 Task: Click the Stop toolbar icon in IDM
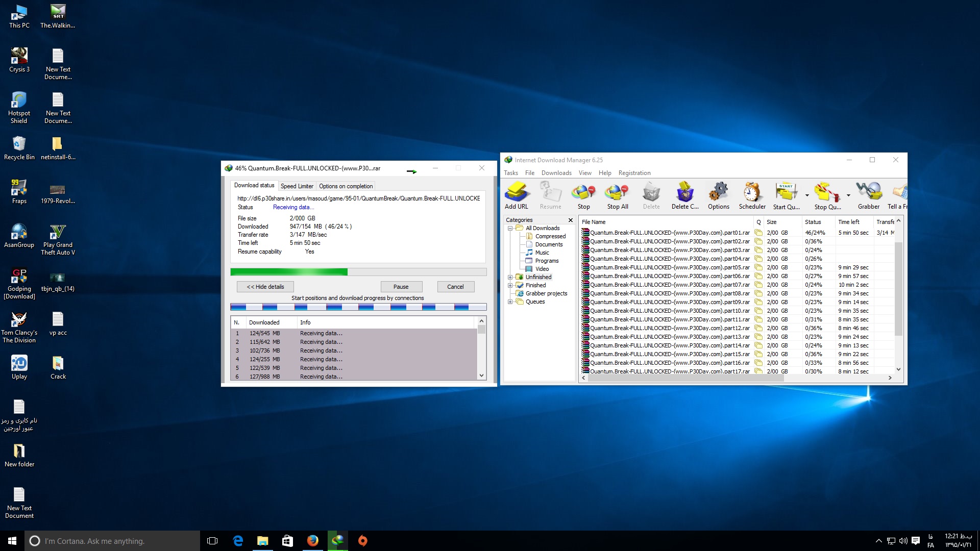(583, 196)
